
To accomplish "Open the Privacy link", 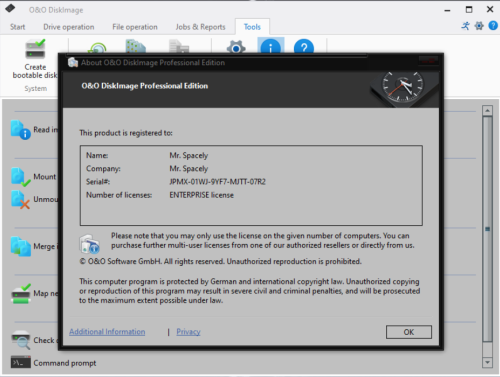I will pos(188,332).
